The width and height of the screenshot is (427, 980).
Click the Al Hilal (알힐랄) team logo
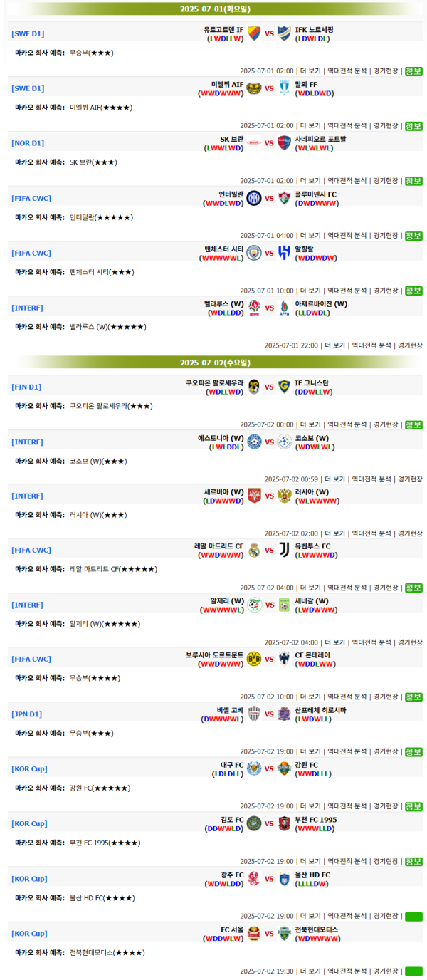[284, 253]
